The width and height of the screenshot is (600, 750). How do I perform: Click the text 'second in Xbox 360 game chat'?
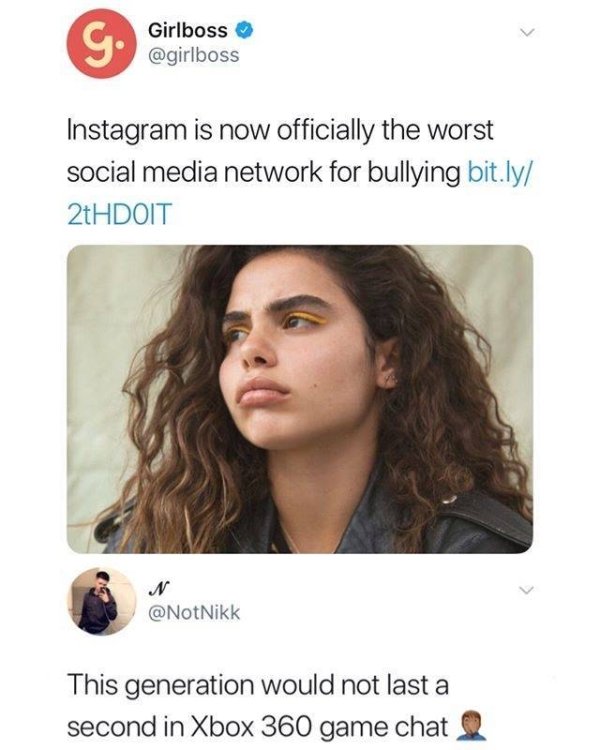coord(257,727)
